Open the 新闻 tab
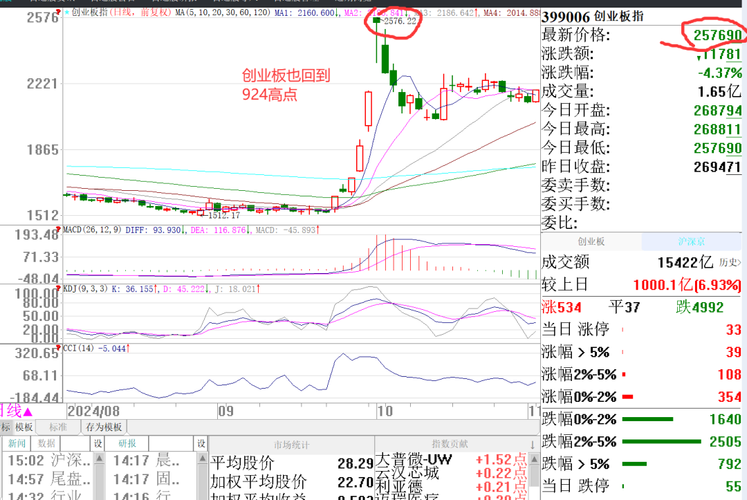The height and width of the screenshot is (500, 747). point(17,443)
